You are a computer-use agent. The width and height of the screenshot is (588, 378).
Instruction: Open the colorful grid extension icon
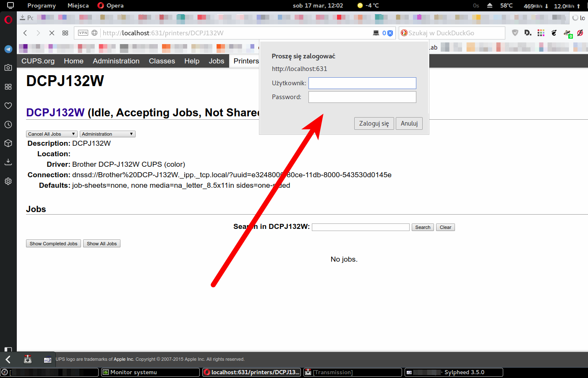pyautogui.click(x=541, y=33)
